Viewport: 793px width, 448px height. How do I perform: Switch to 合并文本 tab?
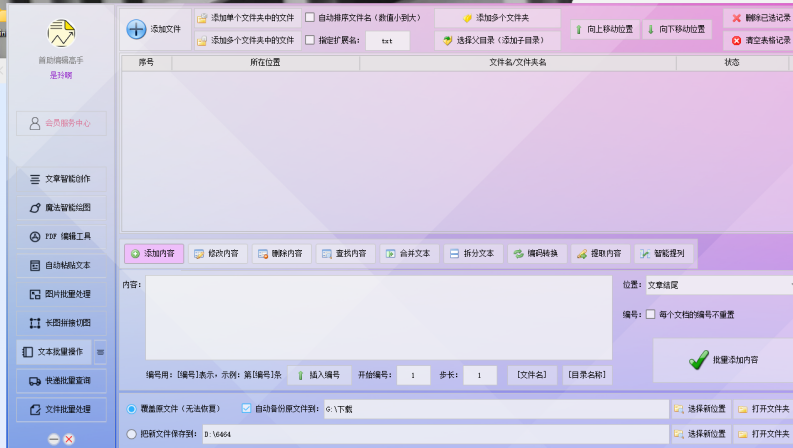409,253
